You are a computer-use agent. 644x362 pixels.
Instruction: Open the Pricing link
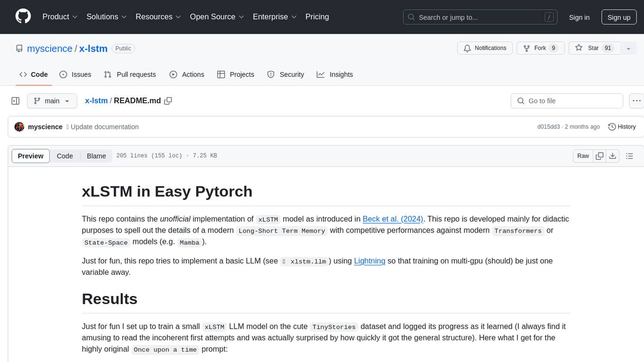pyautogui.click(x=317, y=17)
